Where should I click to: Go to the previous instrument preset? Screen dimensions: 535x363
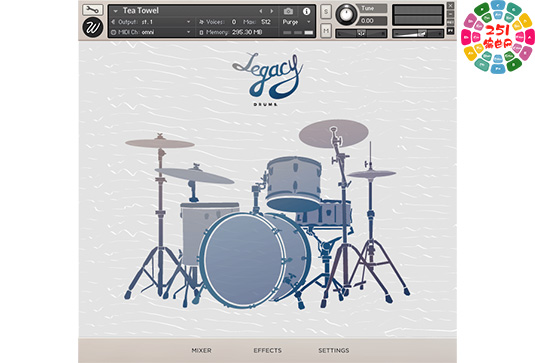tap(261, 11)
